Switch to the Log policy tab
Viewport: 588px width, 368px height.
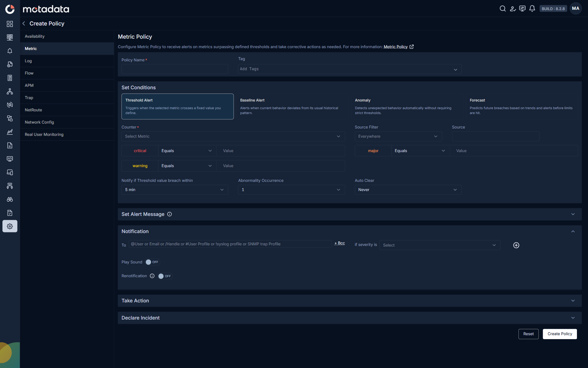pos(67,61)
